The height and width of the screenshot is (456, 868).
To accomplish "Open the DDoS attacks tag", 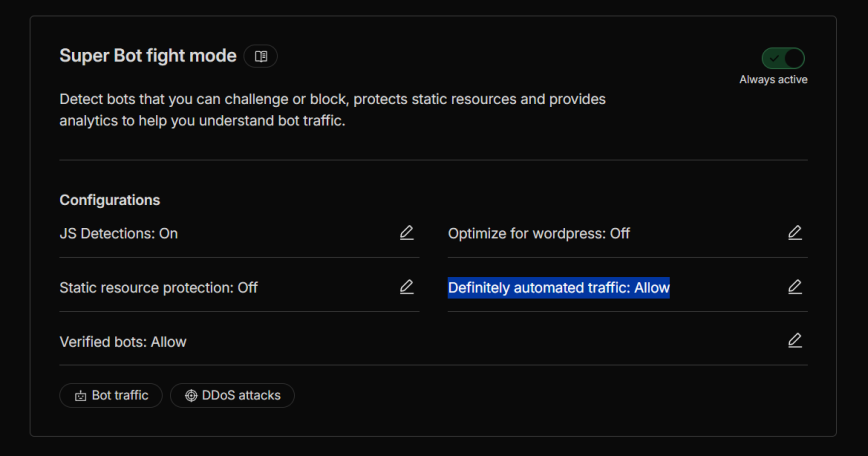I will click(x=232, y=396).
